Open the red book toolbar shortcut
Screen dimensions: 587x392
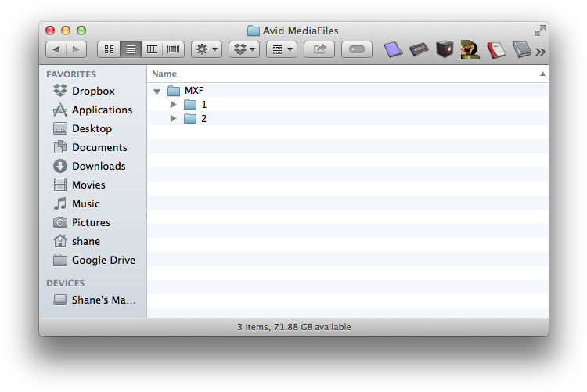point(496,50)
